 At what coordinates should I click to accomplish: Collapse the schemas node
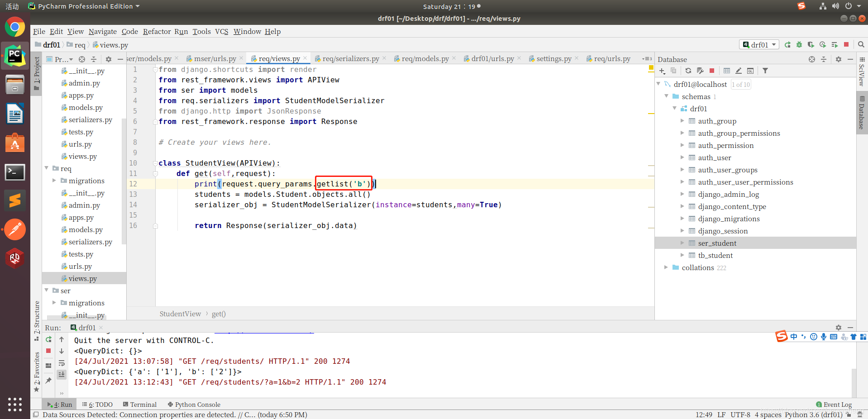click(667, 96)
